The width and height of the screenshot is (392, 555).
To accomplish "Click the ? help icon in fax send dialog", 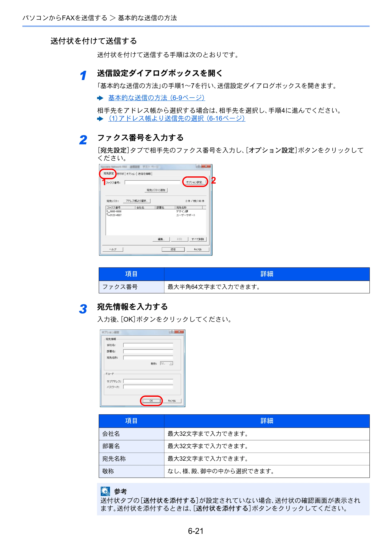I will [x=199, y=166].
